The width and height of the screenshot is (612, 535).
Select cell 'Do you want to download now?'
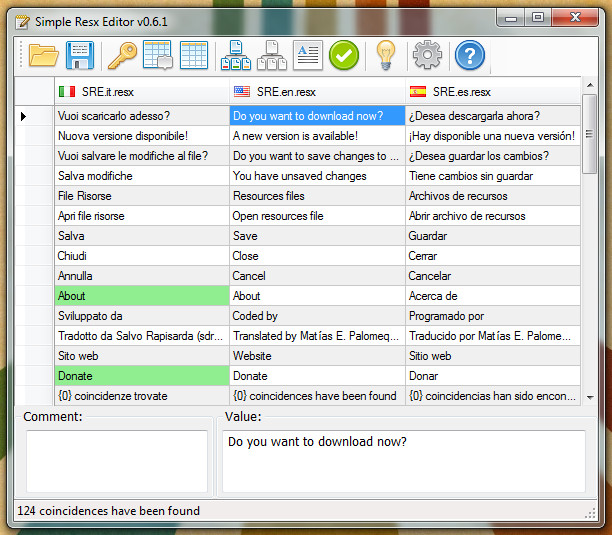317,116
